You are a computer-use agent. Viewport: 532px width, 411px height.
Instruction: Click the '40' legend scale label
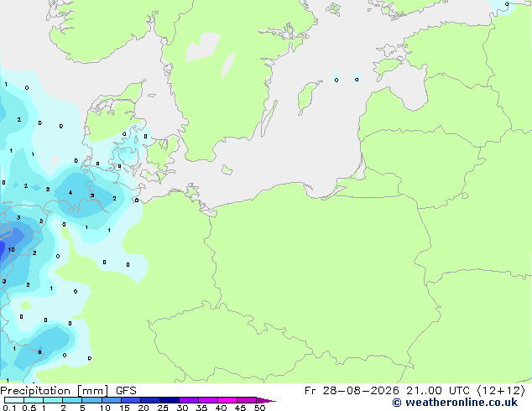click(221, 408)
